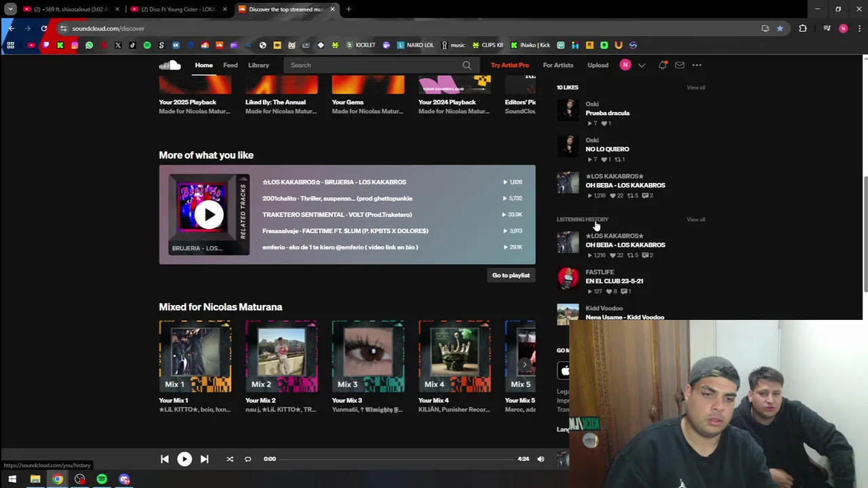View all 10 Likes
Image resolution: width=868 pixels, height=488 pixels.
[696, 87]
